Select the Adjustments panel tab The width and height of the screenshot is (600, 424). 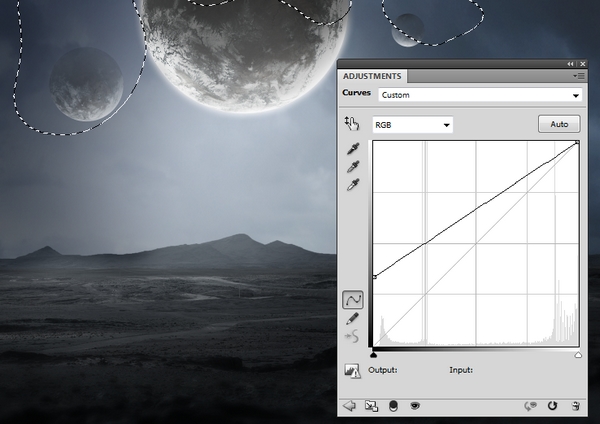pos(372,76)
